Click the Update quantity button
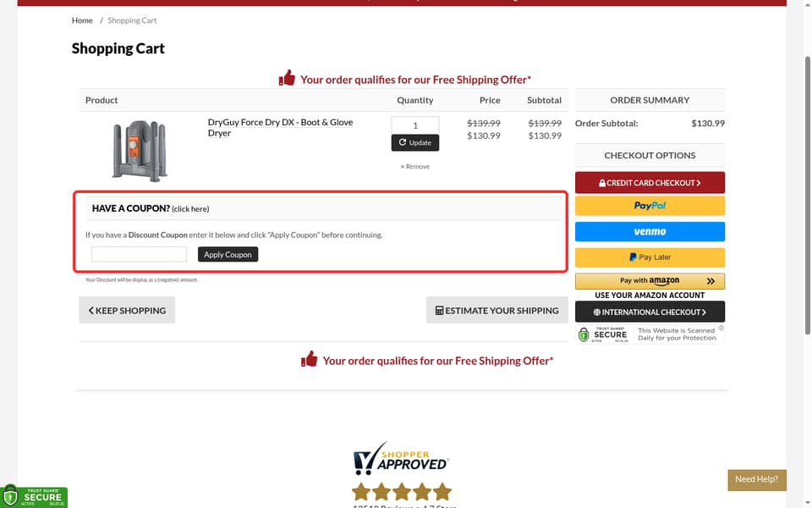 414,142
